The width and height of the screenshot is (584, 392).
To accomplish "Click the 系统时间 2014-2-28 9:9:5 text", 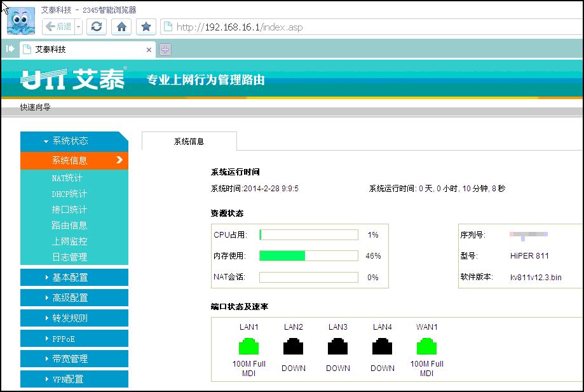I will pos(255,189).
